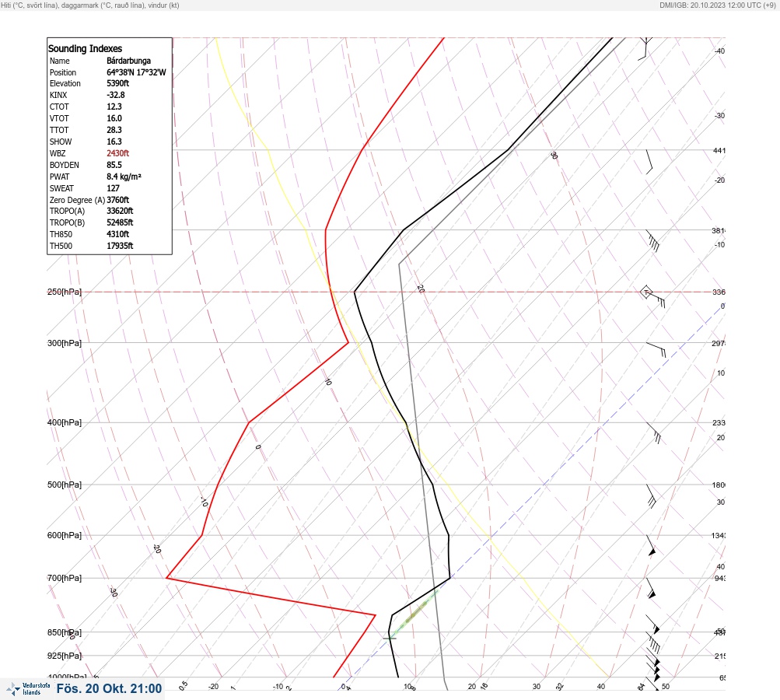Screen dimensions: 780x700
Task: Click the TROPO(B) value '52485ft'
Action: (x=120, y=223)
